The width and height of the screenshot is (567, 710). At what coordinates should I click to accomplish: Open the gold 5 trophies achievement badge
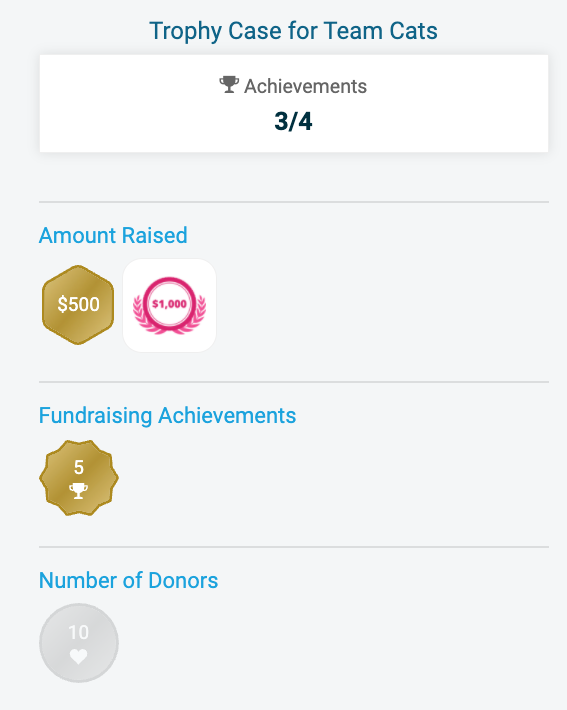(79, 478)
